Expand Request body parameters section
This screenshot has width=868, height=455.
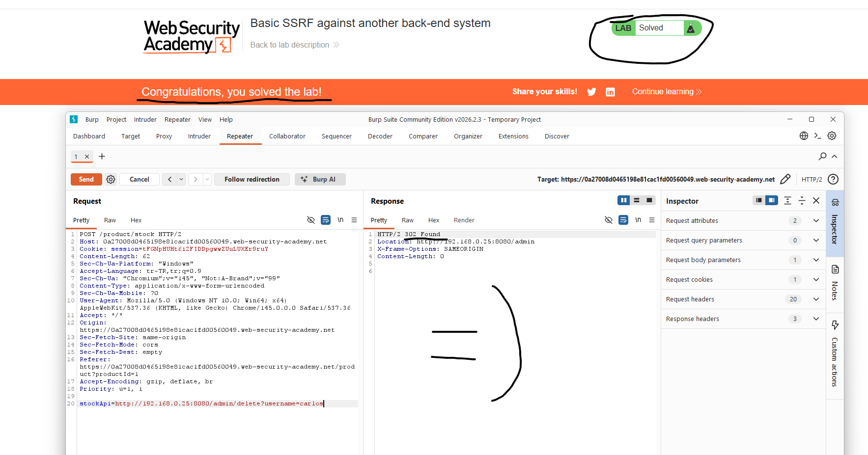click(x=816, y=260)
